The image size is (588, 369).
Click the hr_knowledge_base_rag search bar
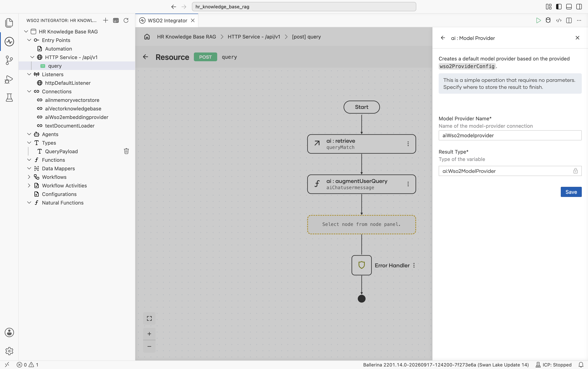[304, 7]
